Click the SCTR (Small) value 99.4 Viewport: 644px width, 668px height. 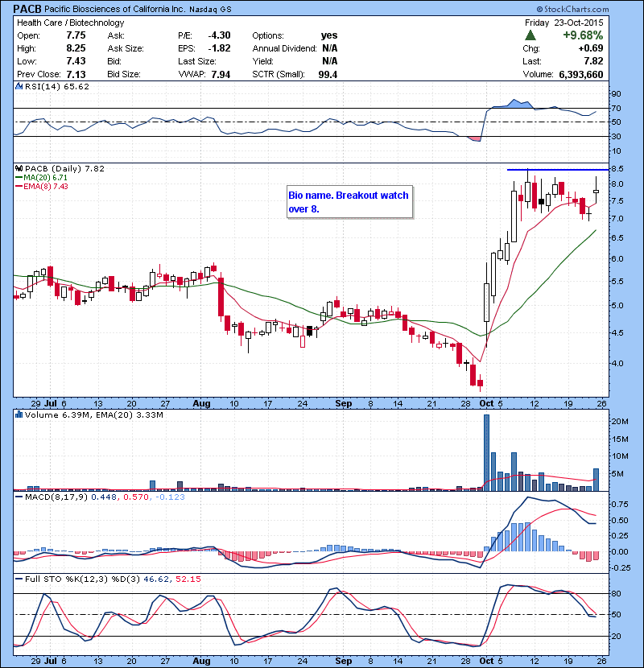coord(328,75)
